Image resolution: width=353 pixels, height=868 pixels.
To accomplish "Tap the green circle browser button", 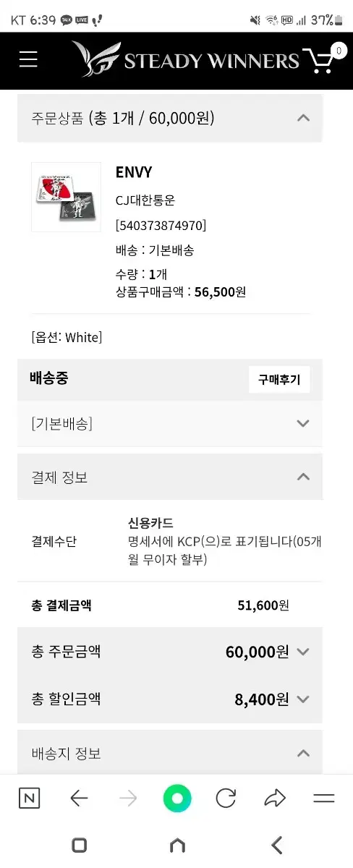I will point(177,799).
